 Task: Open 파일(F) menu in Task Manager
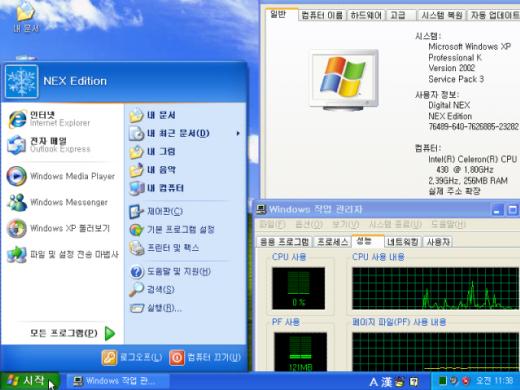(272, 224)
